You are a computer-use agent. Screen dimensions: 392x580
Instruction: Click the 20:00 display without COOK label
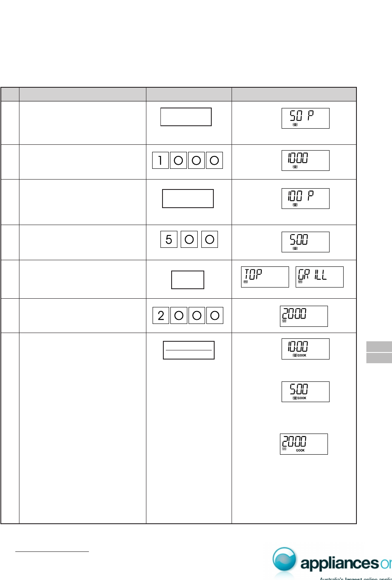pyautogui.click(x=304, y=316)
